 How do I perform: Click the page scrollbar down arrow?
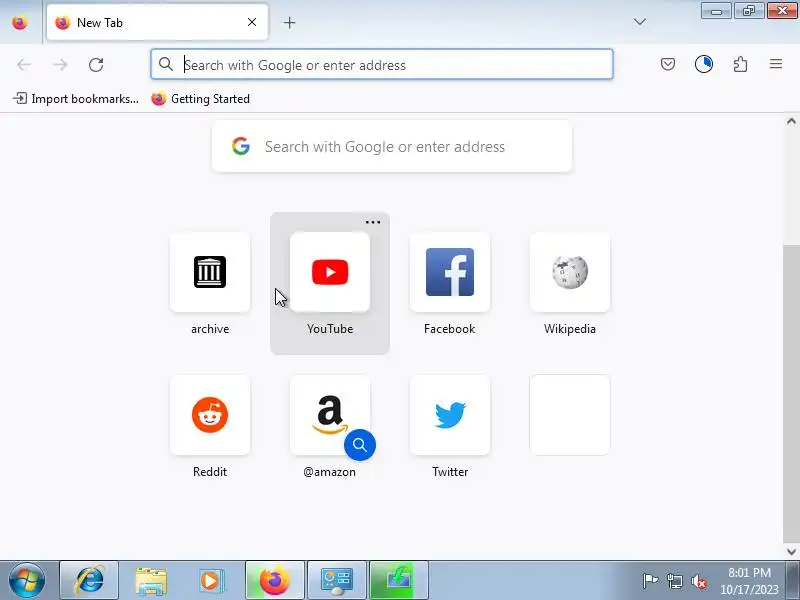(791, 552)
